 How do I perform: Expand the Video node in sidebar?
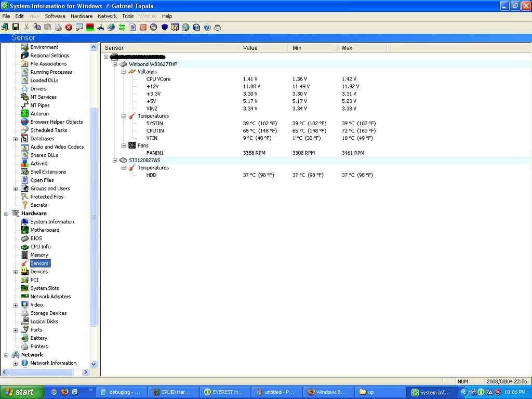pos(15,305)
